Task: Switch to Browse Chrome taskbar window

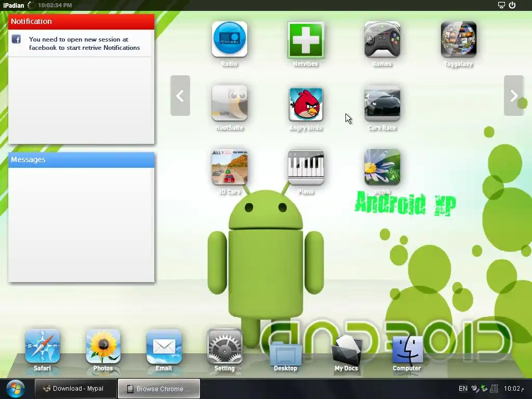Action: (159, 389)
